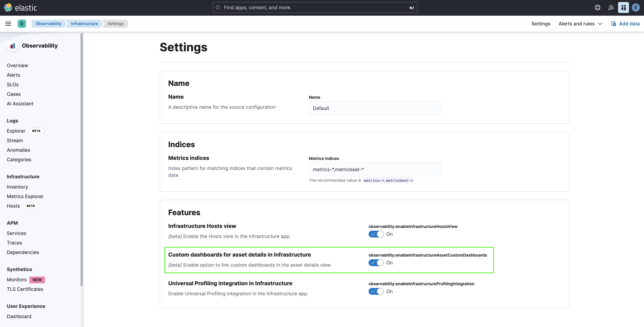This screenshot has width=644, height=327.
Task: Open SLOs in the sidebar
Action: click(x=13, y=85)
